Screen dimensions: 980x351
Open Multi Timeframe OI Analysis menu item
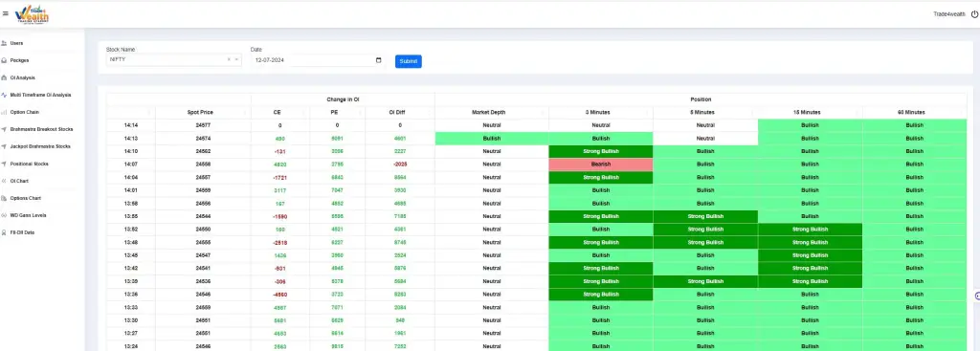(x=40, y=95)
